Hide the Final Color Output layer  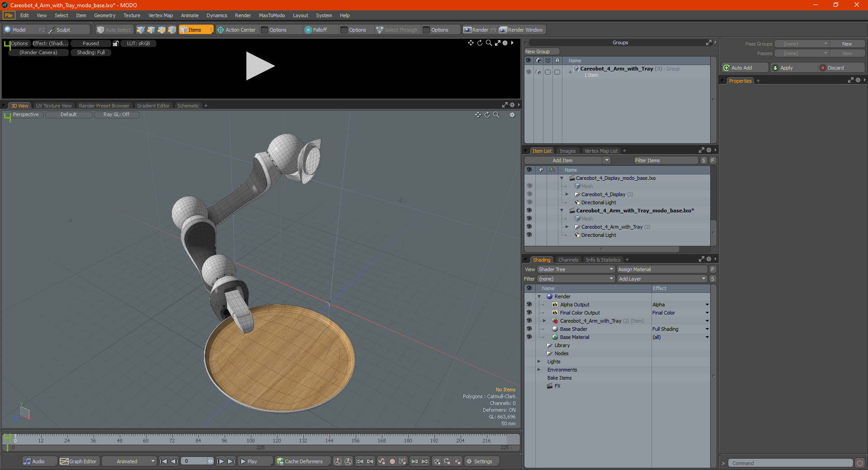(x=529, y=313)
